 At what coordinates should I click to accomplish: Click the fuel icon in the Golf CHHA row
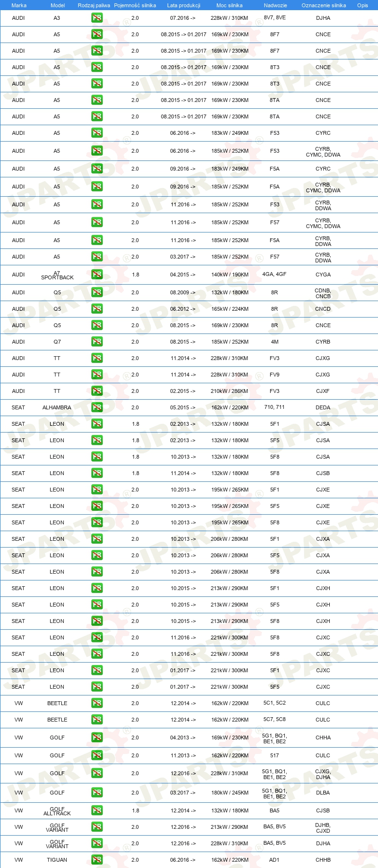pyautogui.click(x=97, y=738)
